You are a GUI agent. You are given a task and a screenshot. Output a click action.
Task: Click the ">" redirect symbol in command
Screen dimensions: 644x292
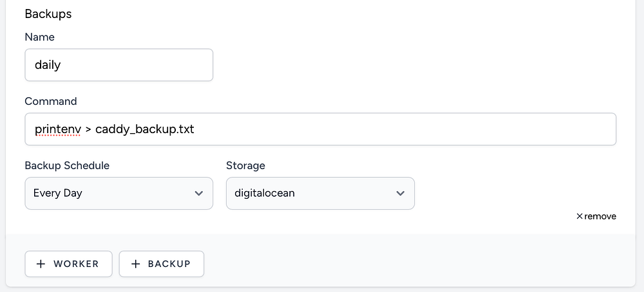88,130
